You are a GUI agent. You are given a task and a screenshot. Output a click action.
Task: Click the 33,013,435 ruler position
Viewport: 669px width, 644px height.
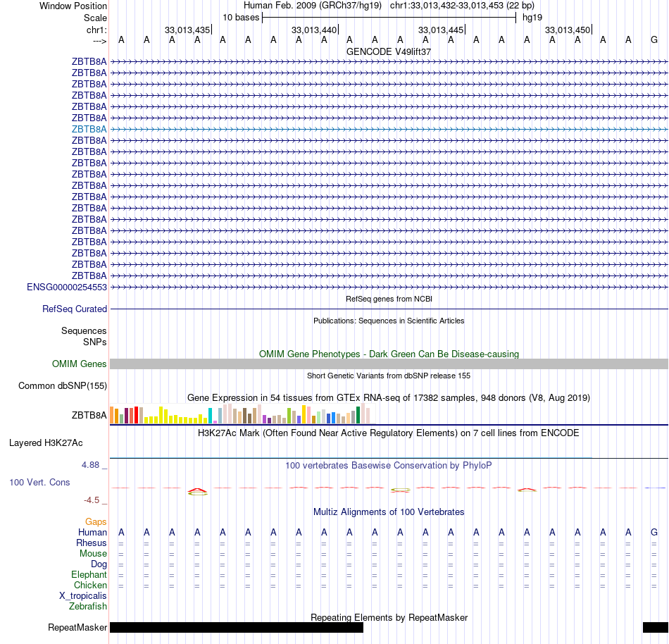point(187,30)
